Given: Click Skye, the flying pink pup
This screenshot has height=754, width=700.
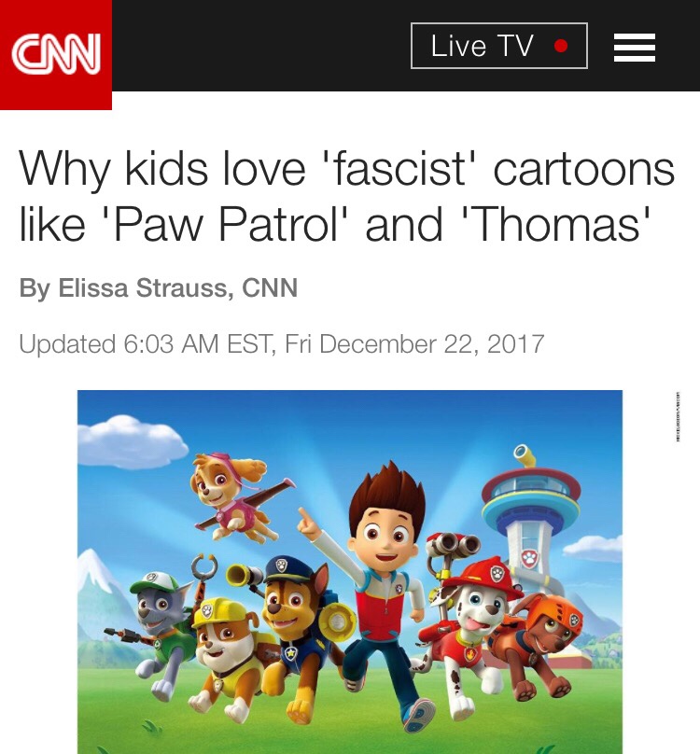Looking at the screenshot, I should click(238, 496).
